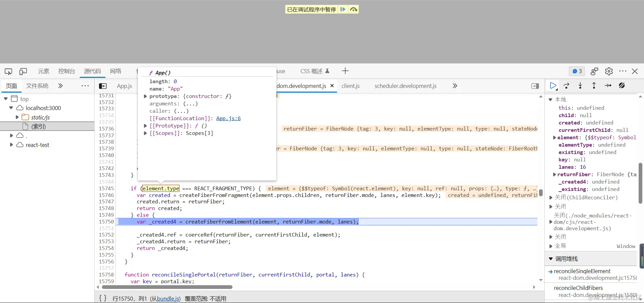644x303 pixels.
Task: Select the 文件系统 navigator tab
Action: tap(37, 86)
